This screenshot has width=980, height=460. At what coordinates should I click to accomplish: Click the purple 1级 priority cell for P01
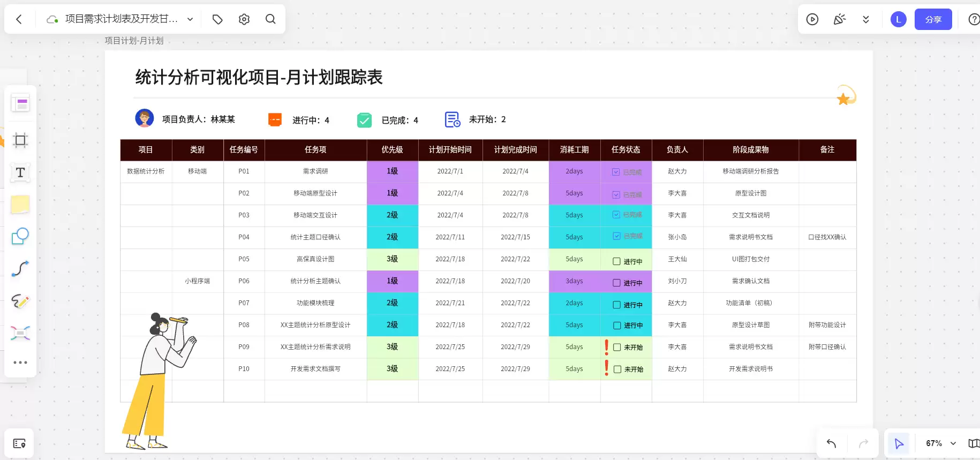393,171
